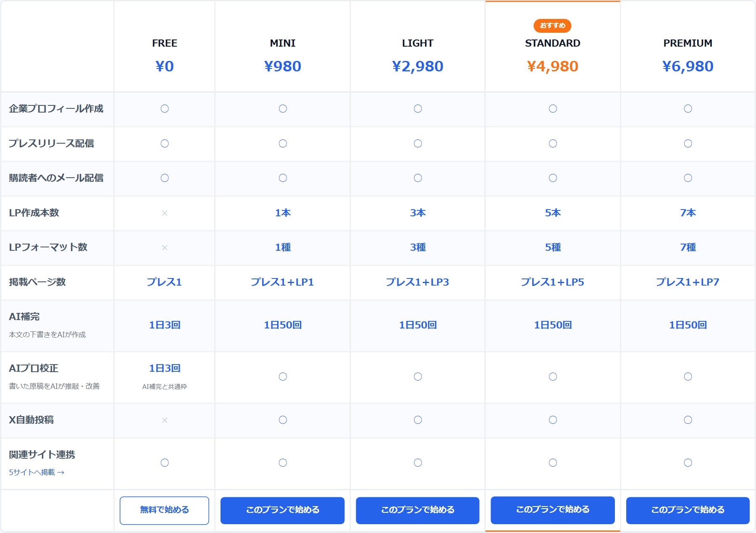Click the circle for PREMIUM 関連サイト連携
Screen dimensions: 756x533
point(688,463)
